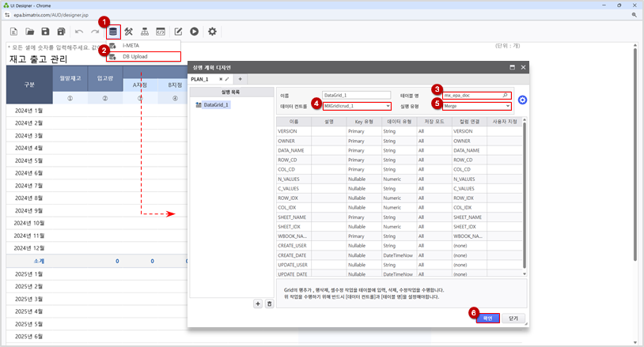Add a new plan tab with plus
644x347 pixels.
coord(241,79)
